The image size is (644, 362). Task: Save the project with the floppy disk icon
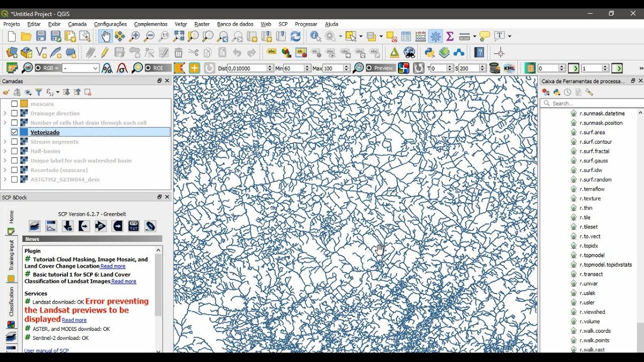(41, 36)
